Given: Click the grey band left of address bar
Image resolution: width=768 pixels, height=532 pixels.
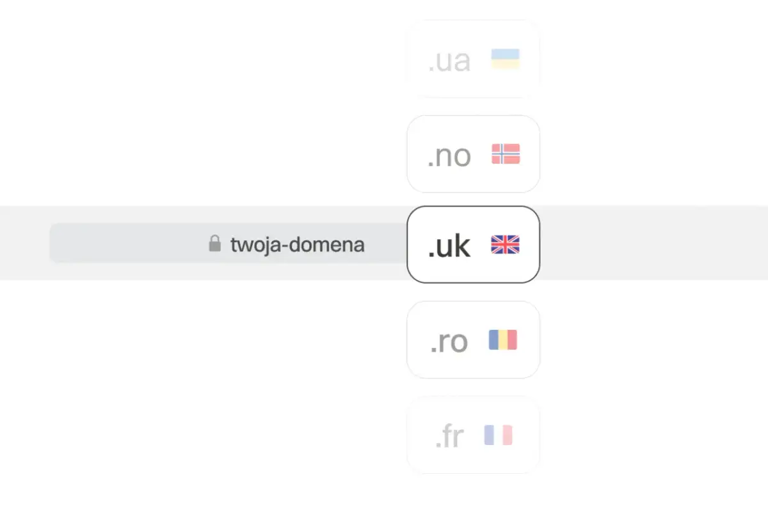Looking at the screenshot, I should point(24,243).
